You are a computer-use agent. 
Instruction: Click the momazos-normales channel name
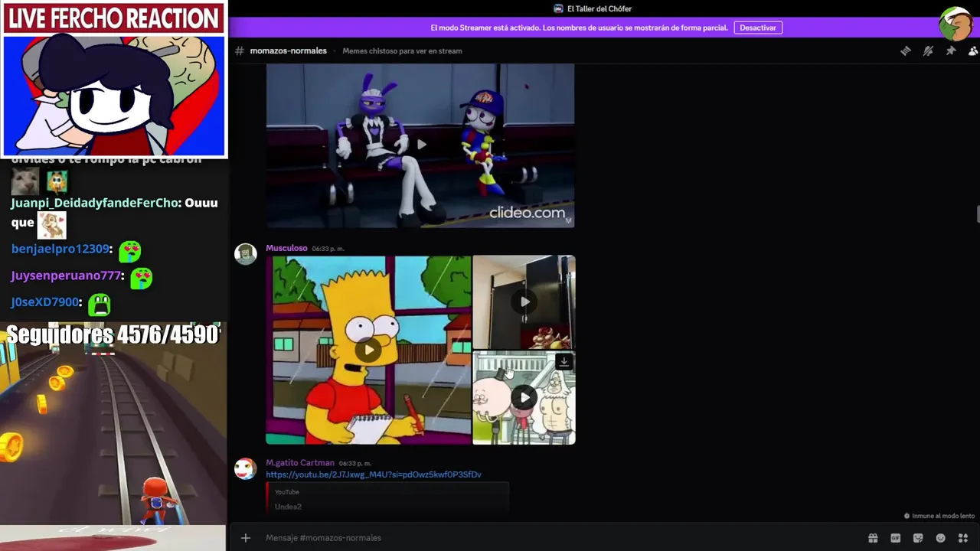[288, 51]
